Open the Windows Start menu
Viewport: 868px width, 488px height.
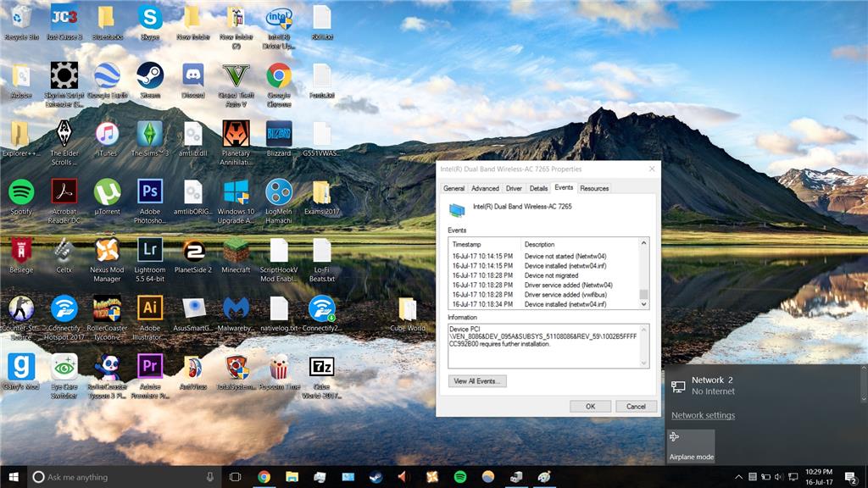(14, 477)
